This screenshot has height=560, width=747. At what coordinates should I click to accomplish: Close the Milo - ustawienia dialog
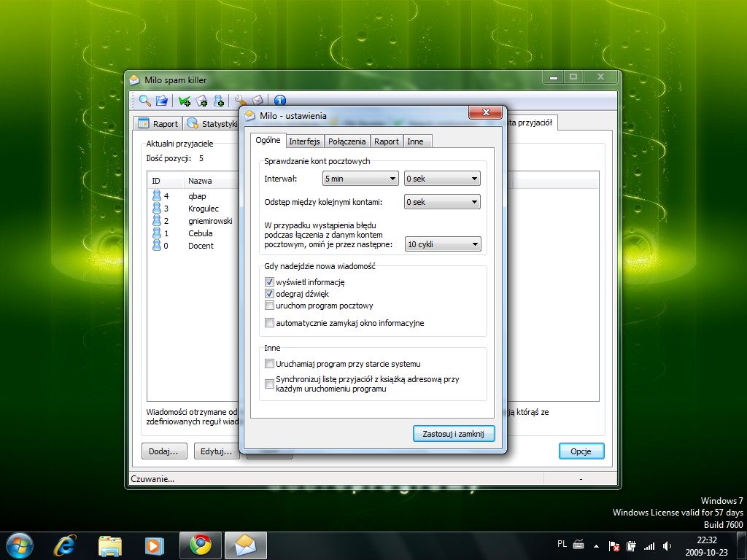[485, 112]
